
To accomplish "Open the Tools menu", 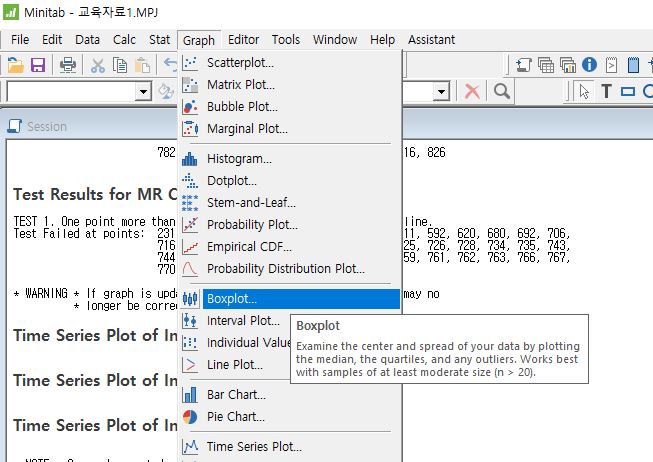I will pos(286,40).
